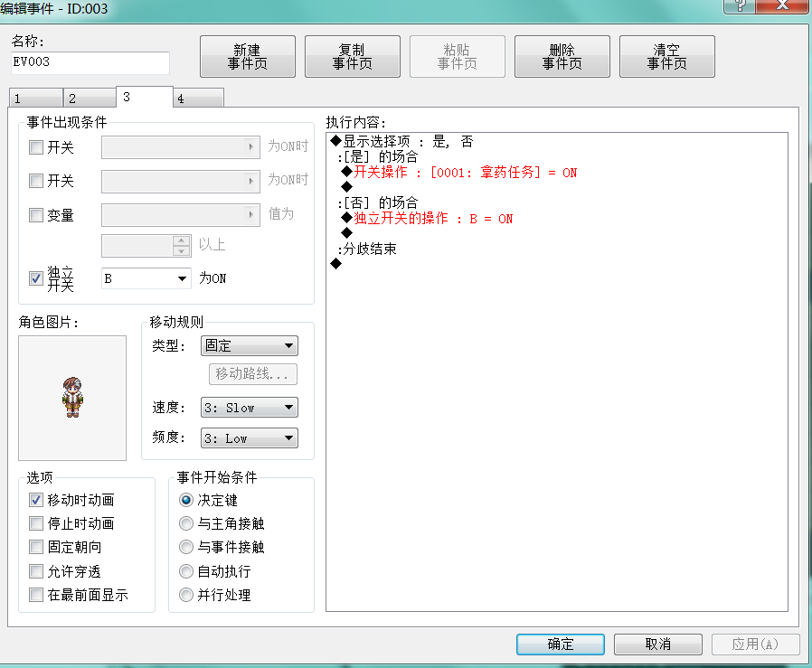This screenshot has width=812, height=668.
Task: Enable the first 开关 condition checkbox
Action: click(x=36, y=147)
